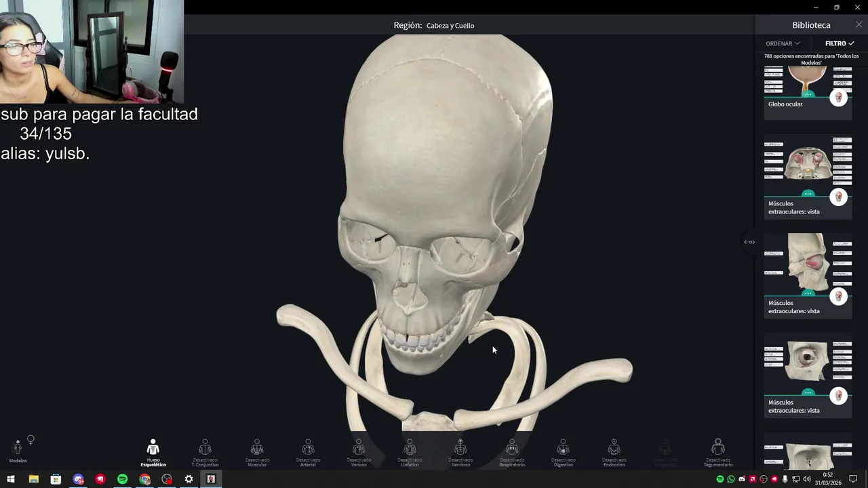The image size is (868, 488).
Task: Close the Biblioteca panel
Action: coord(859,24)
